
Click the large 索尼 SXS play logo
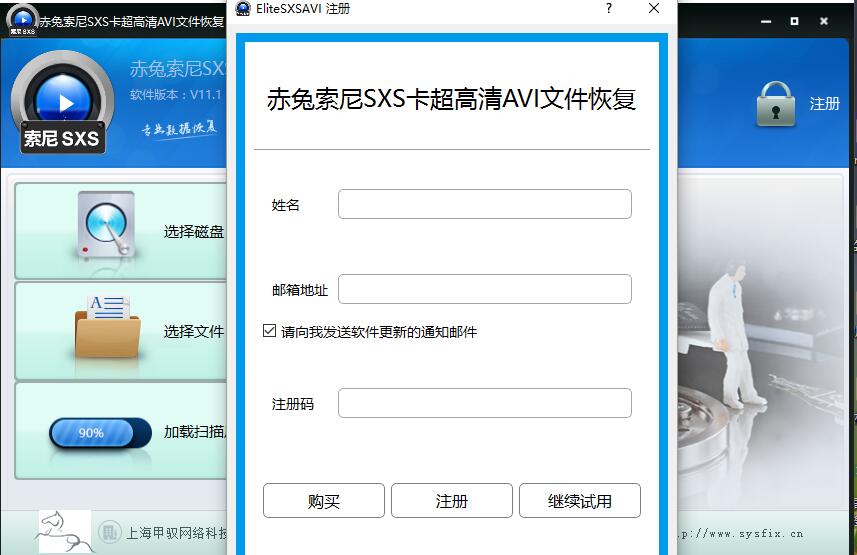(62, 102)
